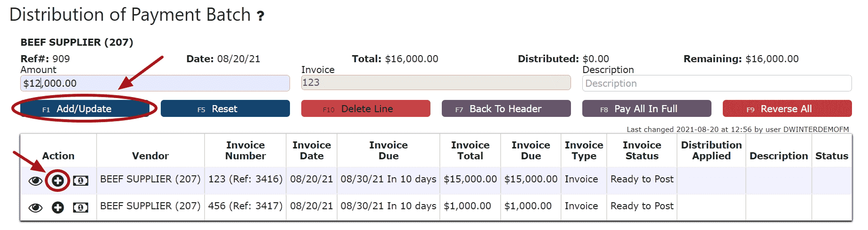Click the Reset button
868x230 pixels.
click(x=225, y=108)
